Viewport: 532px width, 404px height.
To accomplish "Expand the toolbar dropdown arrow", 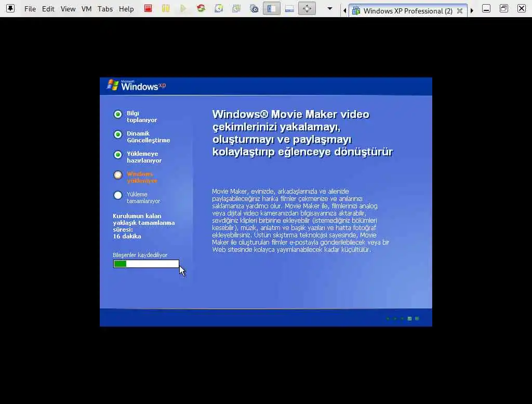I will 329,8.
